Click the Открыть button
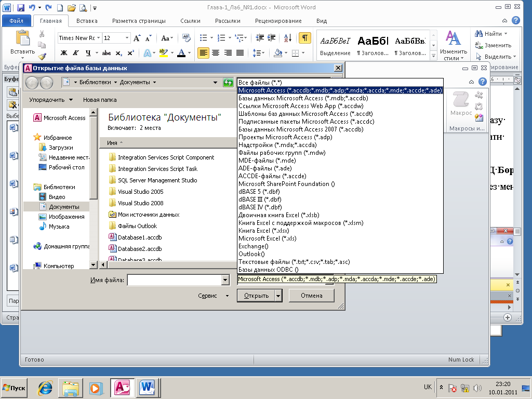532x399 pixels. click(256, 296)
